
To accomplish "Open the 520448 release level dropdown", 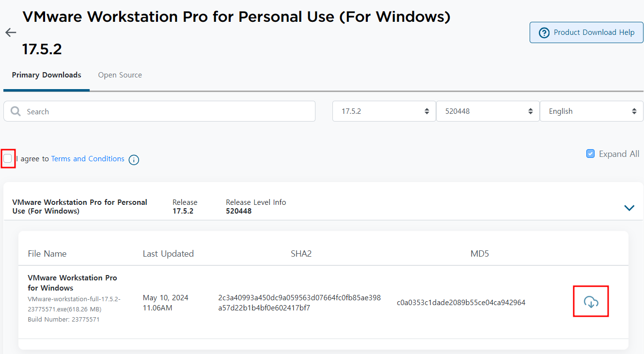I will pos(488,111).
